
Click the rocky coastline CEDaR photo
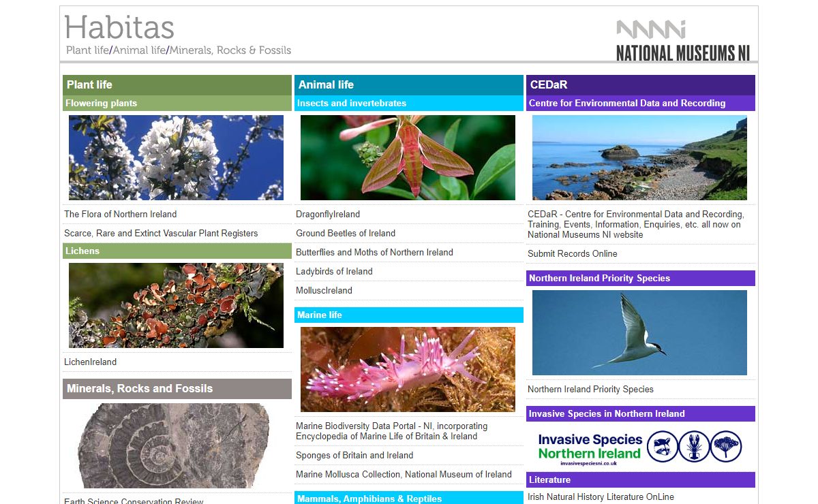tap(639, 157)
